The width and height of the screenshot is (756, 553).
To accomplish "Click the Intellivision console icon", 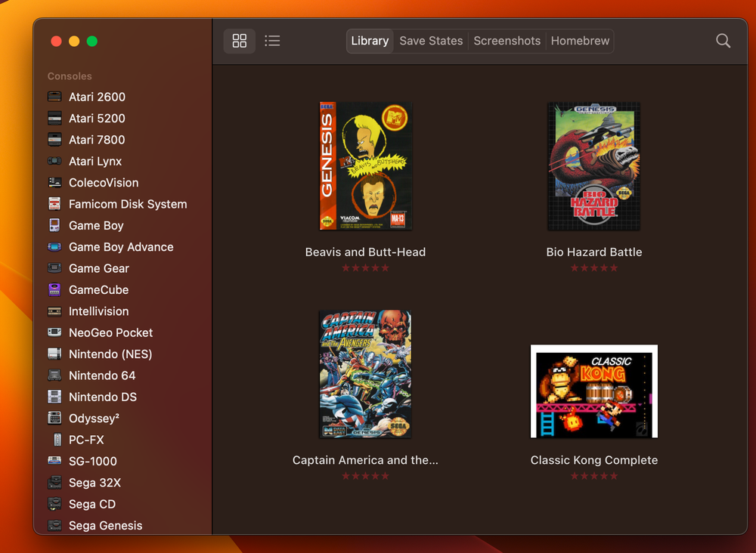I will [x=54, y=311].
